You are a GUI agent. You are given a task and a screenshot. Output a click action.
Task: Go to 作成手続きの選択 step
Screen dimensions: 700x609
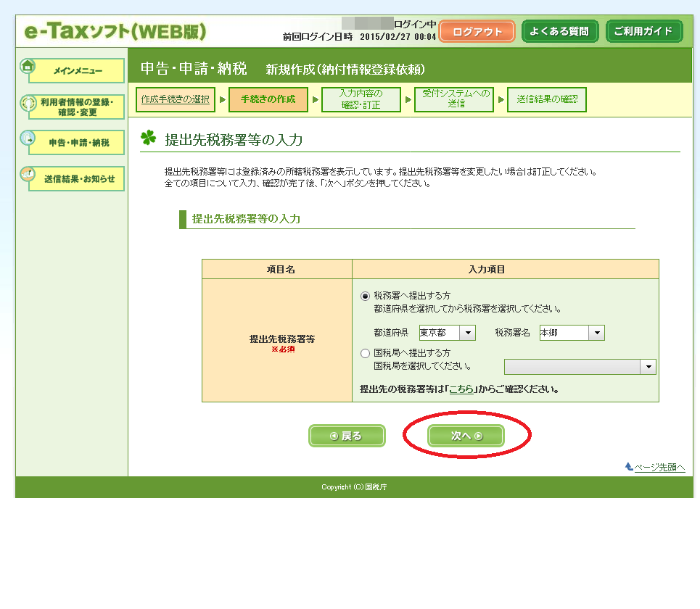tap(176, 99)
